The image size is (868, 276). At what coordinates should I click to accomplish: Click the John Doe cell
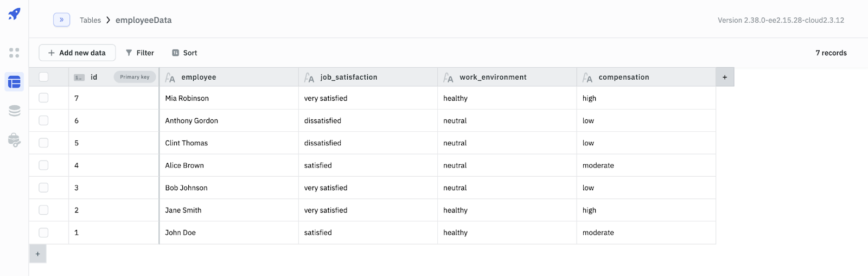click(x=229, y=233)
